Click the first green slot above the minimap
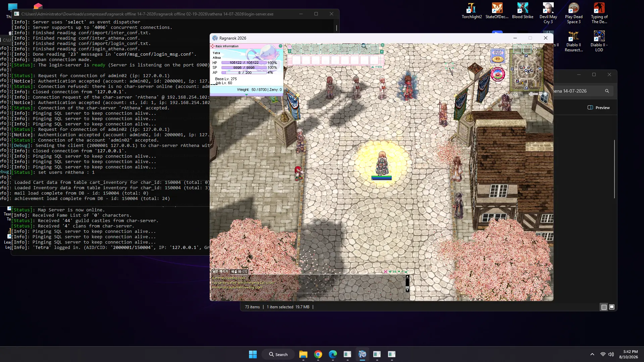This screenshot has height=362, width=644. pos(517,49)
